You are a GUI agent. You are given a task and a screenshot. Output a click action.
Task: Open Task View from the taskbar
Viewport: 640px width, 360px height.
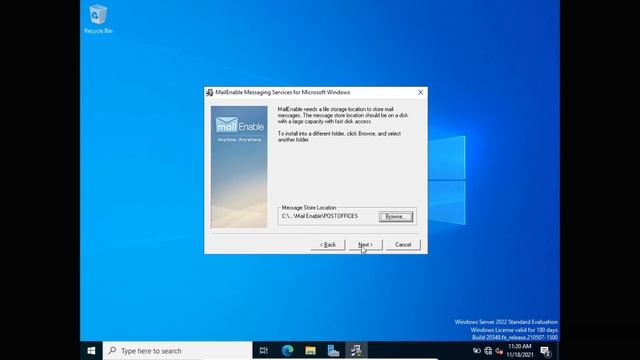pos(264,351)
